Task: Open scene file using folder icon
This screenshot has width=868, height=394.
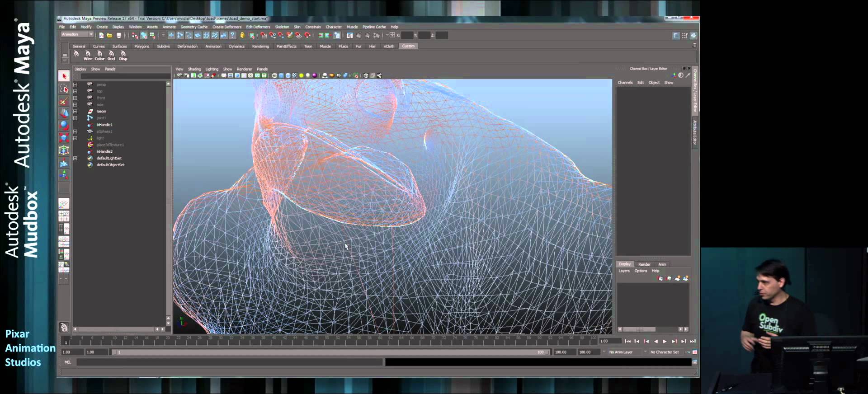Action: pyautogui.click(x=109, y=35)
